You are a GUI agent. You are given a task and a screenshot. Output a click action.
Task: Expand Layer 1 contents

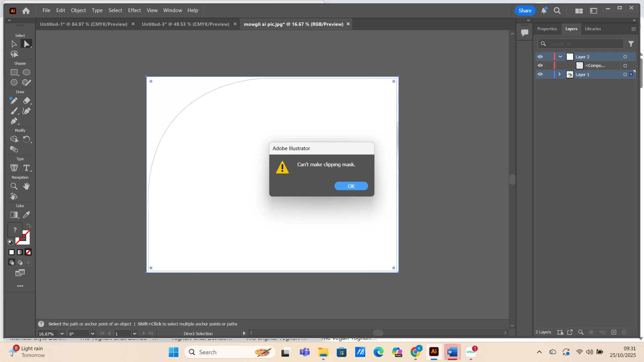559,74
